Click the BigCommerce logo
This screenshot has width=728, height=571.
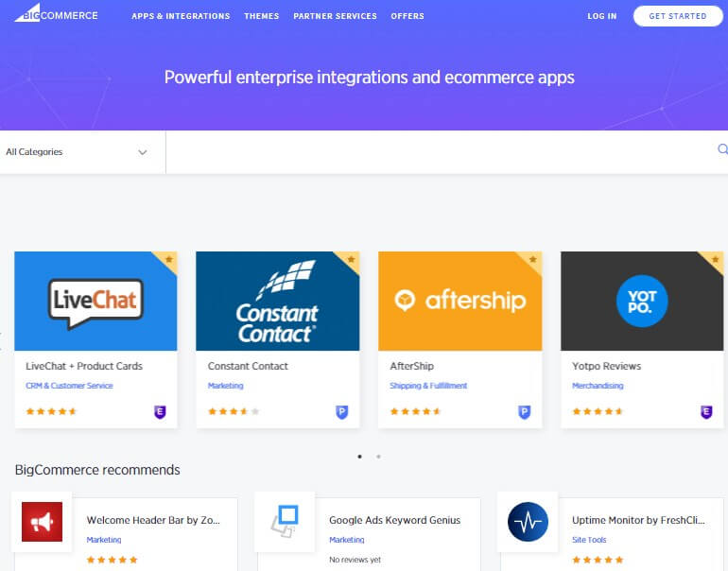pos(56,13)
